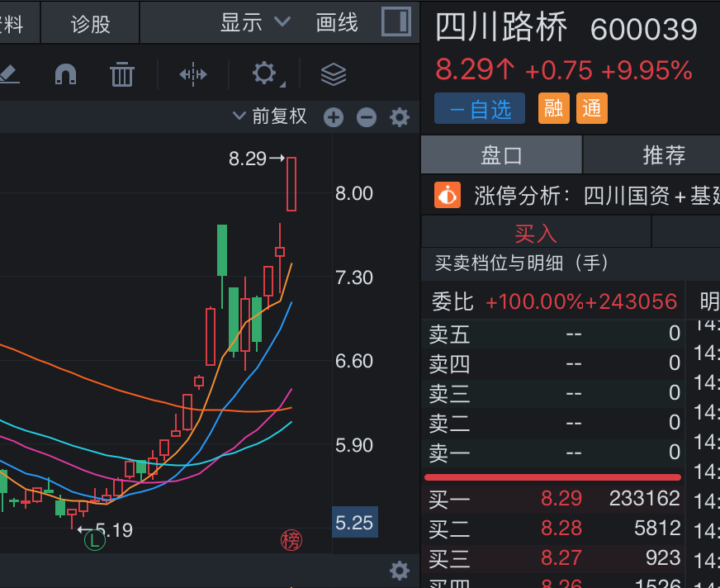Open indicator settings gear at bottom
The height and width of the screenshot is (588, 720).
(400, 571)
